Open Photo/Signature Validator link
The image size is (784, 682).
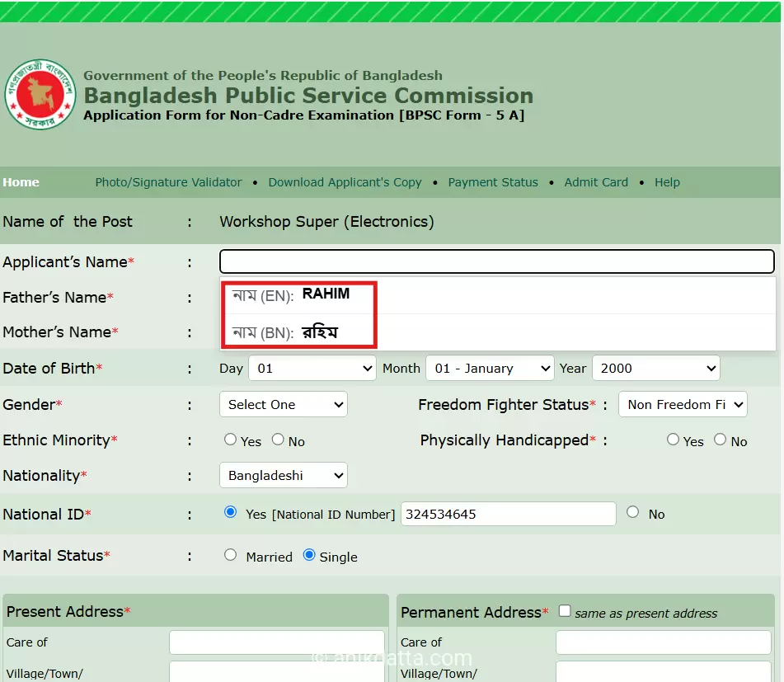coord(168,182)
